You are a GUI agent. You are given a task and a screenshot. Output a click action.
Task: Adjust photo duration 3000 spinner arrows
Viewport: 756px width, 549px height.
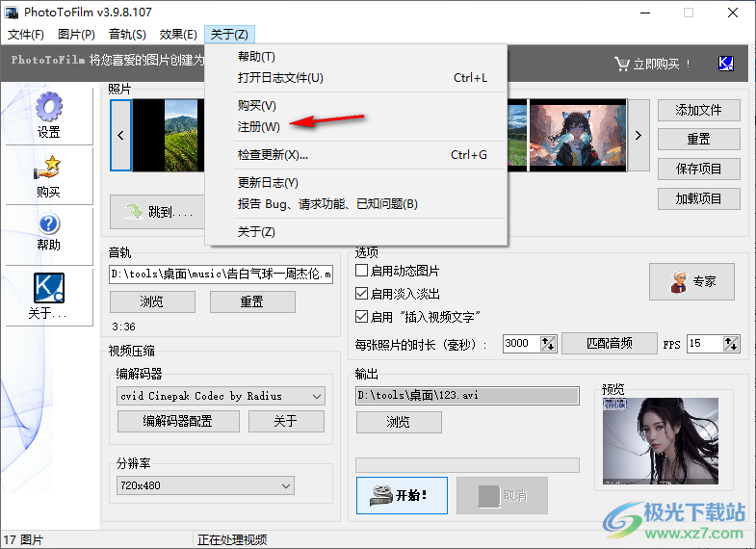click(x=548, y=344)
